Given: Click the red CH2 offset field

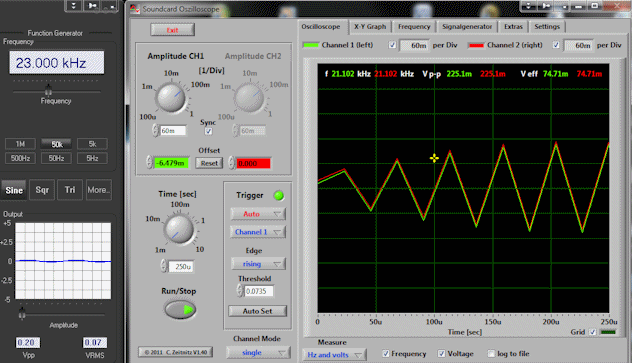Looking at the screenshot, I should (253, 163).
